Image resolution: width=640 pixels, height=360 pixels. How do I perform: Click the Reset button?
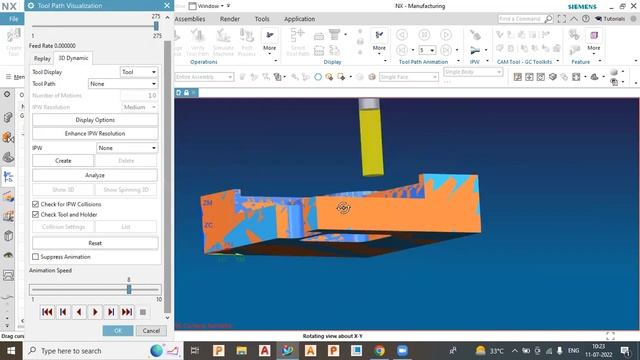coord(95,243)
